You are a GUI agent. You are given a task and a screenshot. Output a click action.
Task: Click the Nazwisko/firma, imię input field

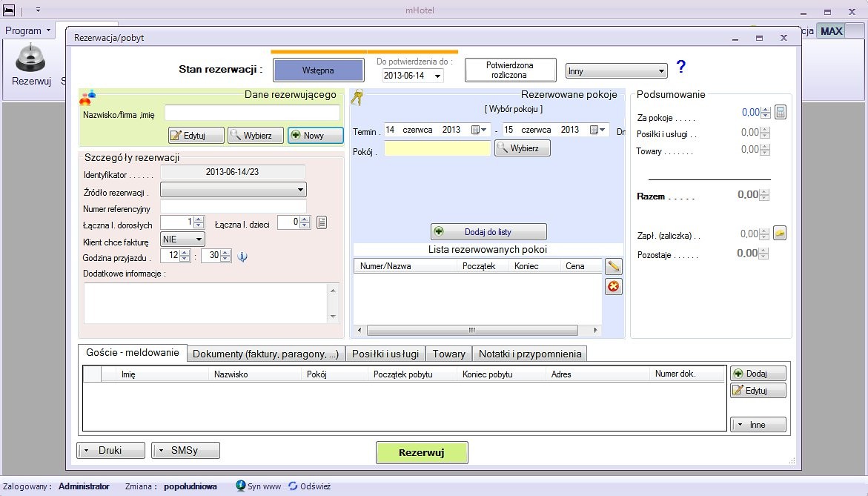coord(253,113)
